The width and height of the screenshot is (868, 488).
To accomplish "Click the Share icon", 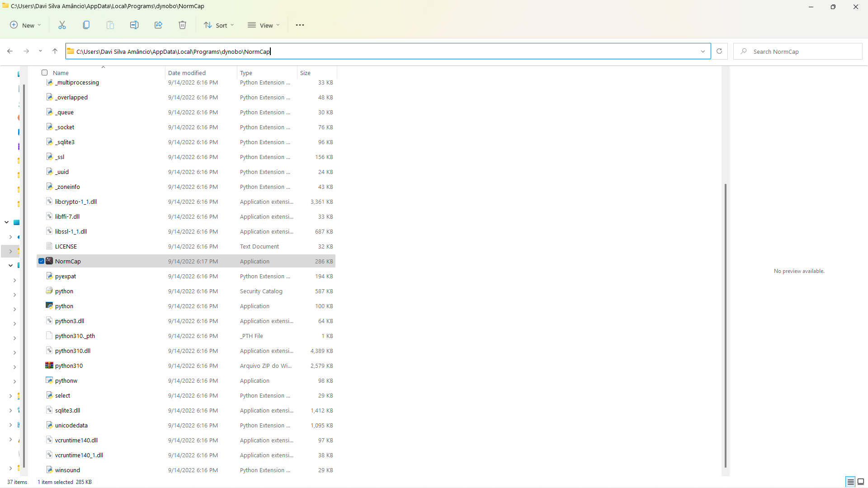I will point(158,25).
